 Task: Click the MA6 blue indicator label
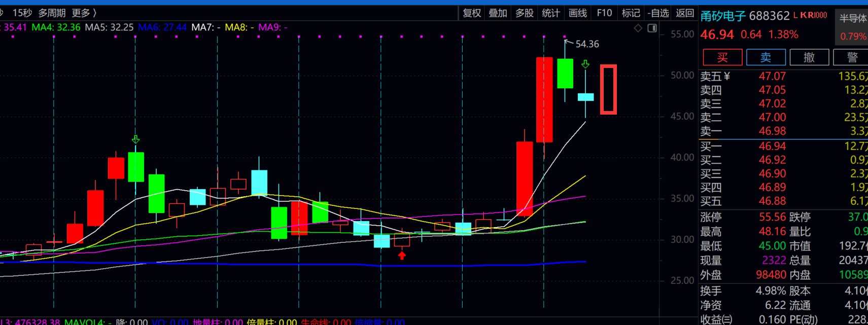point(162,27)
